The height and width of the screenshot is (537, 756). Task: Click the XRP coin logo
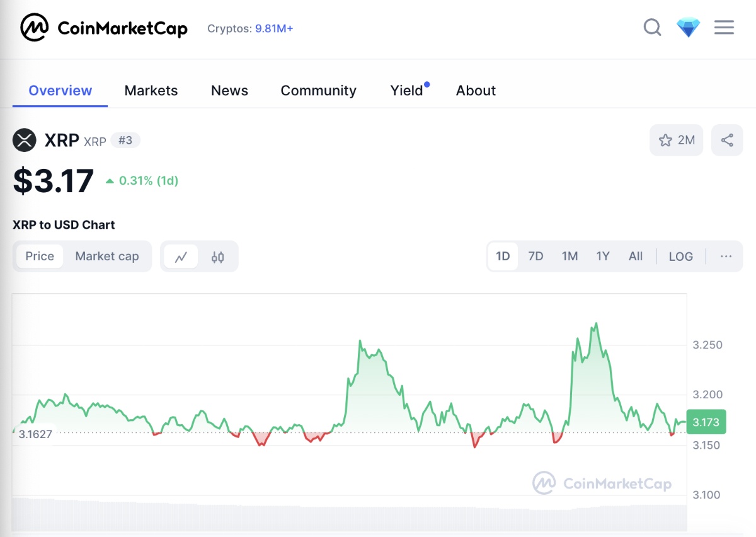(25, 140)
